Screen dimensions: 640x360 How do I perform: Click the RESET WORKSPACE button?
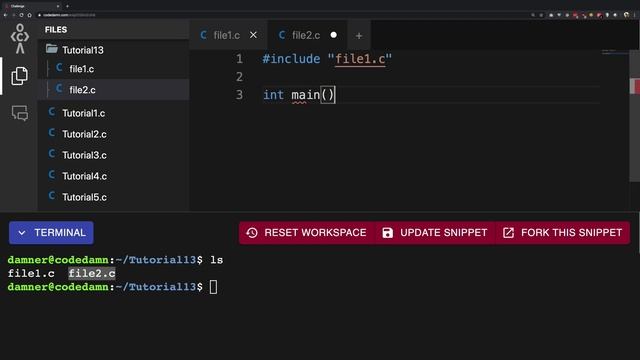click(307, 233)
